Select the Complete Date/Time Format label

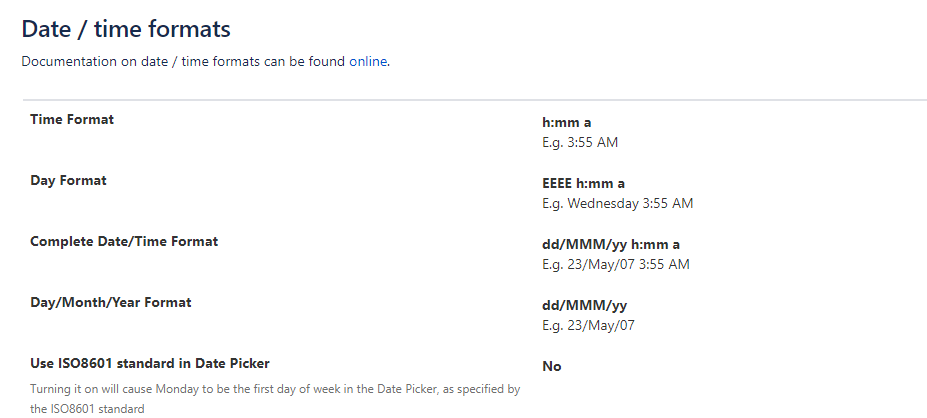(x=124, y=241)
